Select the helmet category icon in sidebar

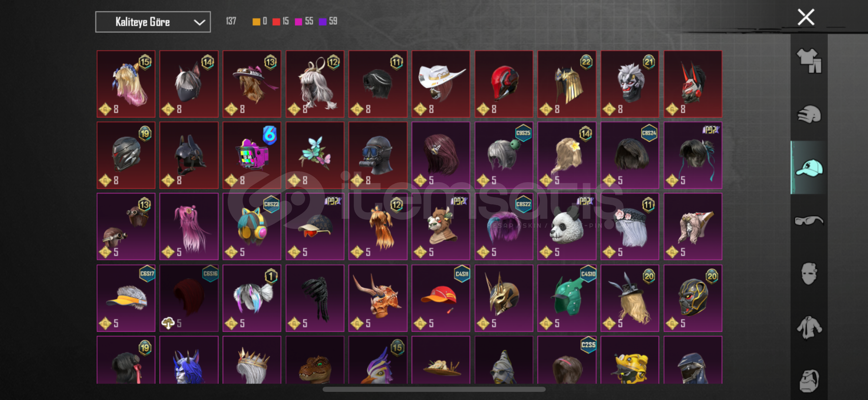pos(809,114)
